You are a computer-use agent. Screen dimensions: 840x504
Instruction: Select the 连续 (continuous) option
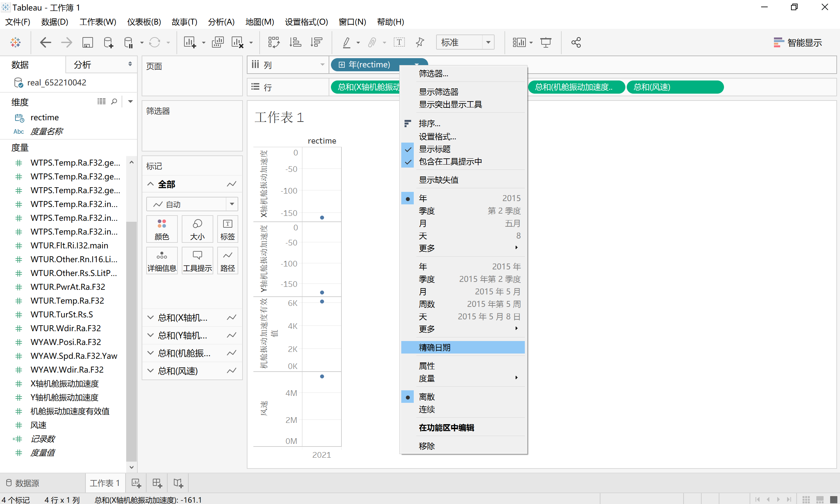[427, 409]
